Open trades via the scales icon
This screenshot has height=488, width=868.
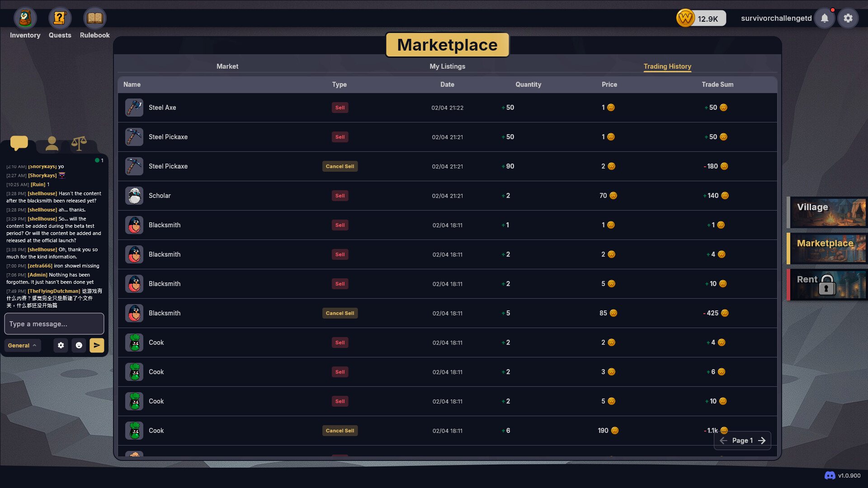[78, 143]
